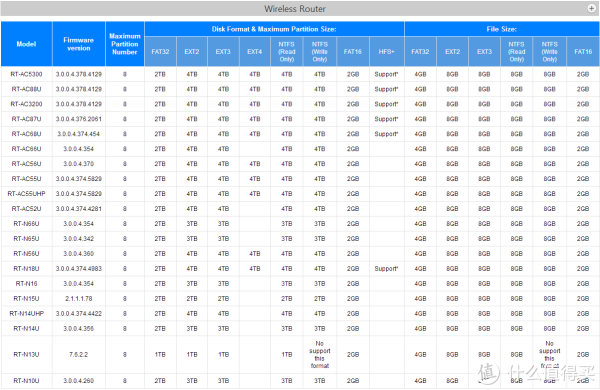Select the RT-N10U model cell
600x390 pixels.
(x=26, y=381)
